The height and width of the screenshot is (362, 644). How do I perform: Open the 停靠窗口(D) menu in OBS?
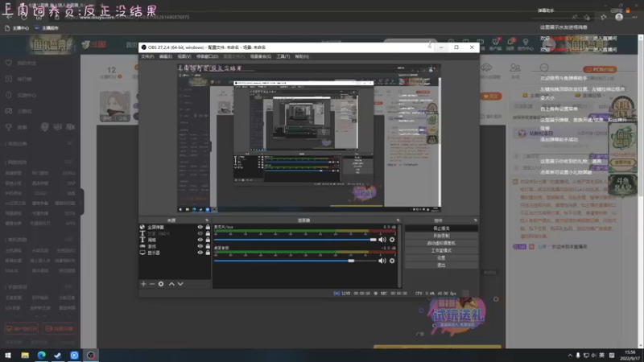tap(207, 56)
